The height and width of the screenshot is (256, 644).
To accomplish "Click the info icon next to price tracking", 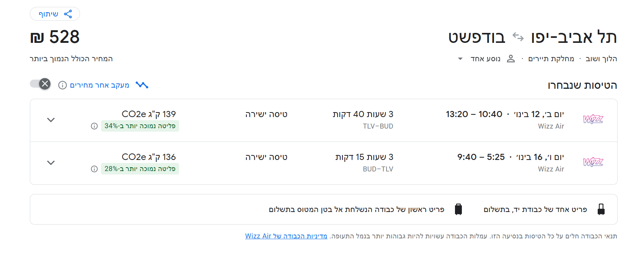I will point(63,85).
